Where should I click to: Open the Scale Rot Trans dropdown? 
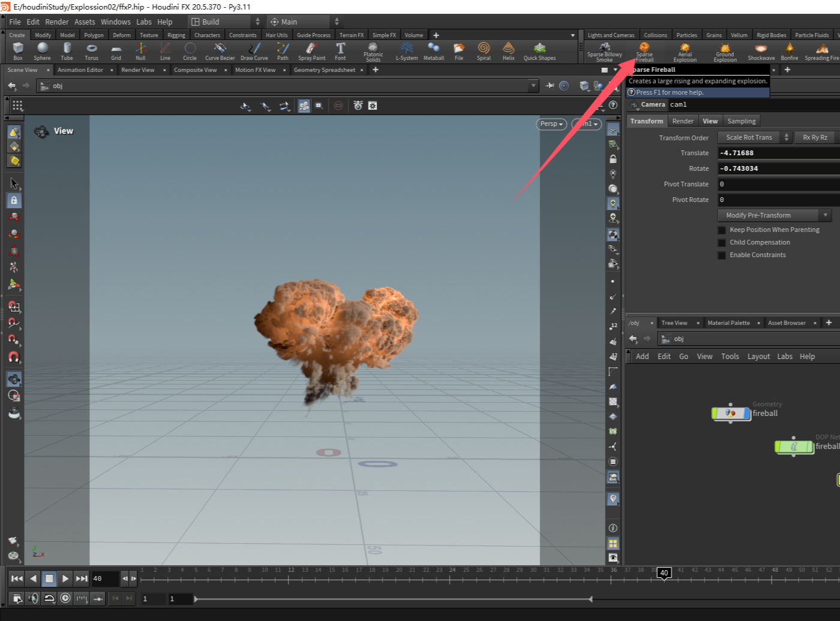754,137
